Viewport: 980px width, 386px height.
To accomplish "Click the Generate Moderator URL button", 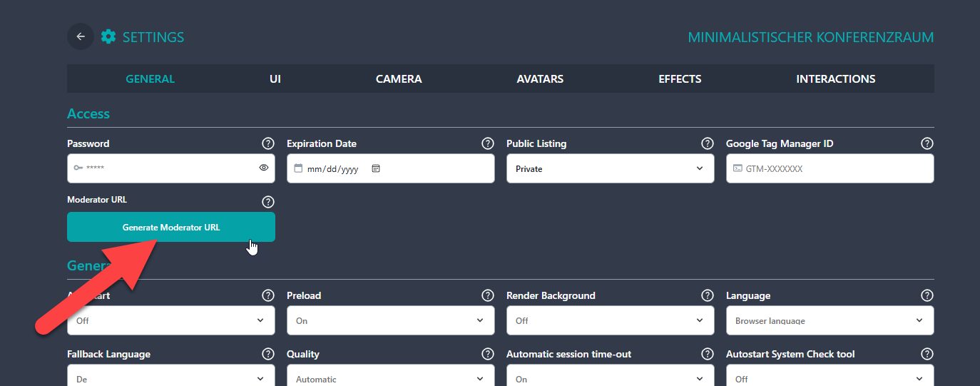I will pyautogui.click(x=171, y=227).
